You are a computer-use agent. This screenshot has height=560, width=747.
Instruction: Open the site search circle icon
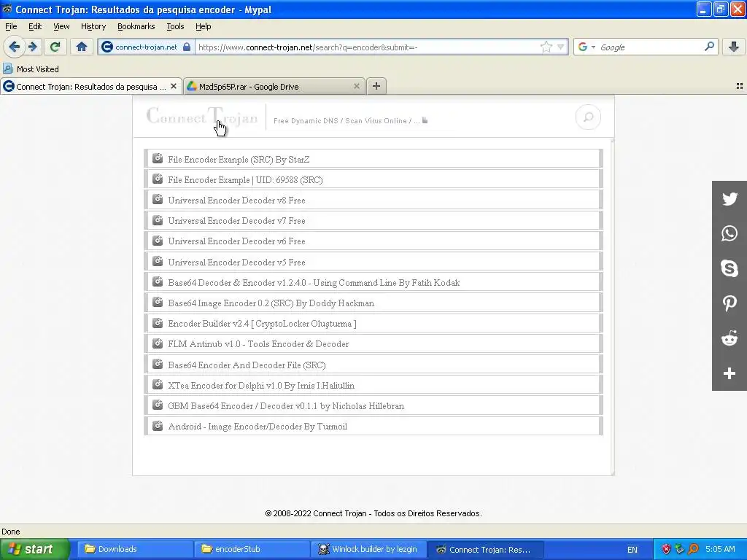[x=588, y=117]
